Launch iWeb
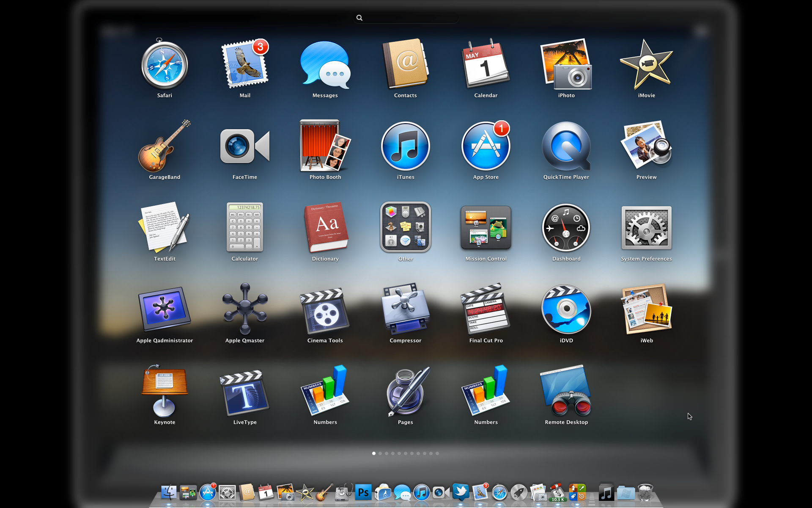 point(647,309)
